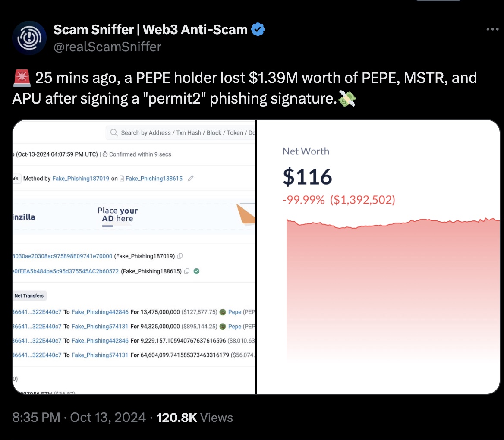Click the pencil edit icon beside Fake_Phishing188615
The height and width of the screenshot is (440, 504).
click(x=191, y=178)
